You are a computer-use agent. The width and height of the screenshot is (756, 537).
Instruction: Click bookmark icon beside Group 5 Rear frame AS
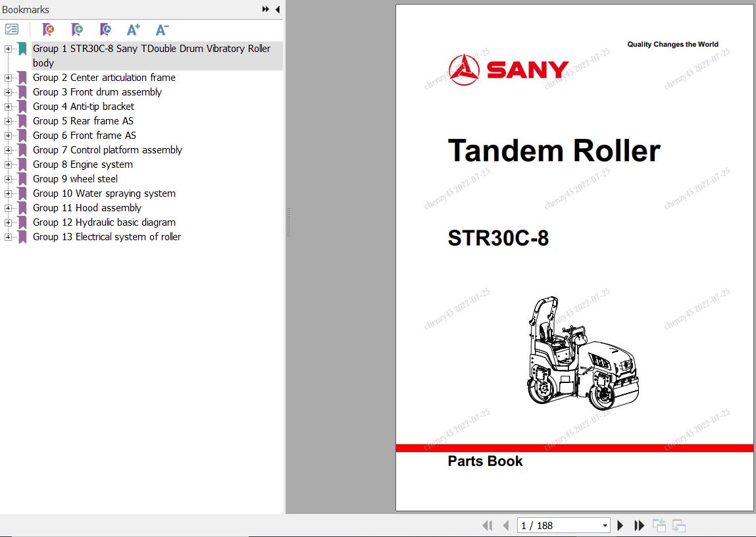[22, 121]
